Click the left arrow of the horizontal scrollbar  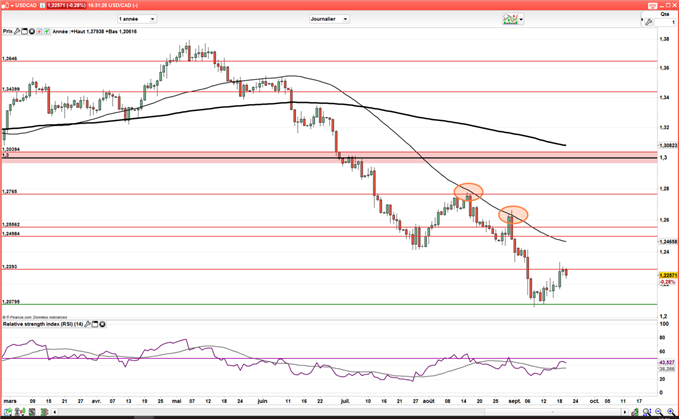tap(55, 412)
